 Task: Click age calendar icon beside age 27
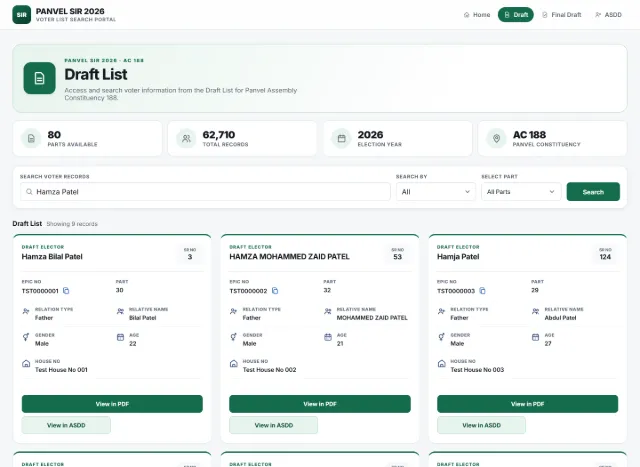[536, 337]
